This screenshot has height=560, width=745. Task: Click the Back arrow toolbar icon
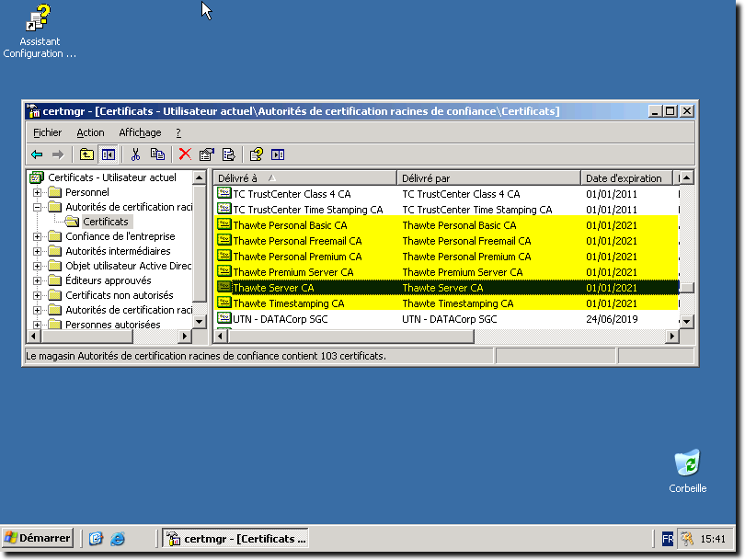37,154
